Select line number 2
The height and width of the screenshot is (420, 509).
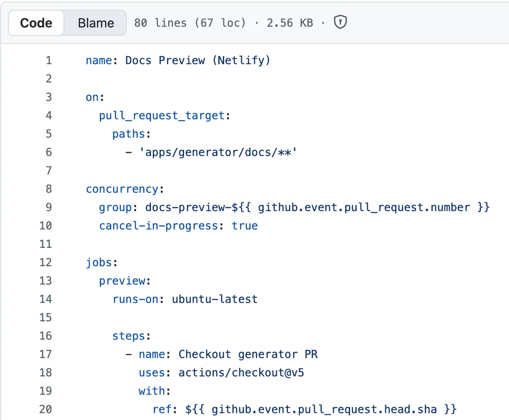click(x=49, y=79)
